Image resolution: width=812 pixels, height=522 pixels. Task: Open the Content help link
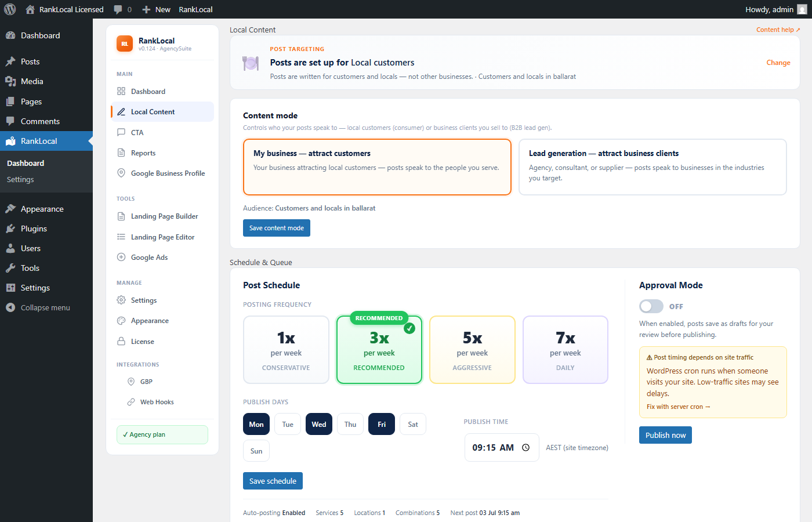click(778, 30)
